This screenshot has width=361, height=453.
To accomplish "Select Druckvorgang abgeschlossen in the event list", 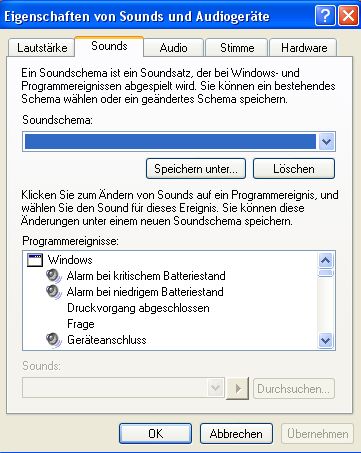I will [138, 308].
